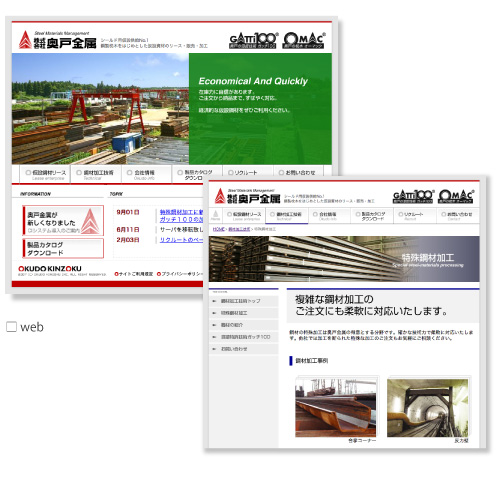The width and height of the screenshot is (503, 482).
Task: Click the 6月11日 server notice text
Action: pyautogui.click(x=182, y=230)
